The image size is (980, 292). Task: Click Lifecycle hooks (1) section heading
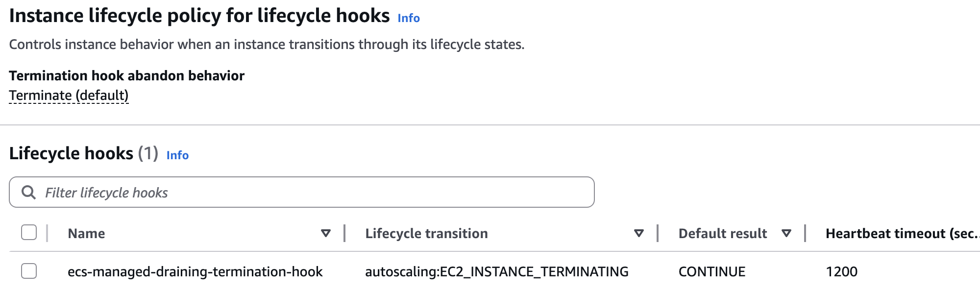83,153
